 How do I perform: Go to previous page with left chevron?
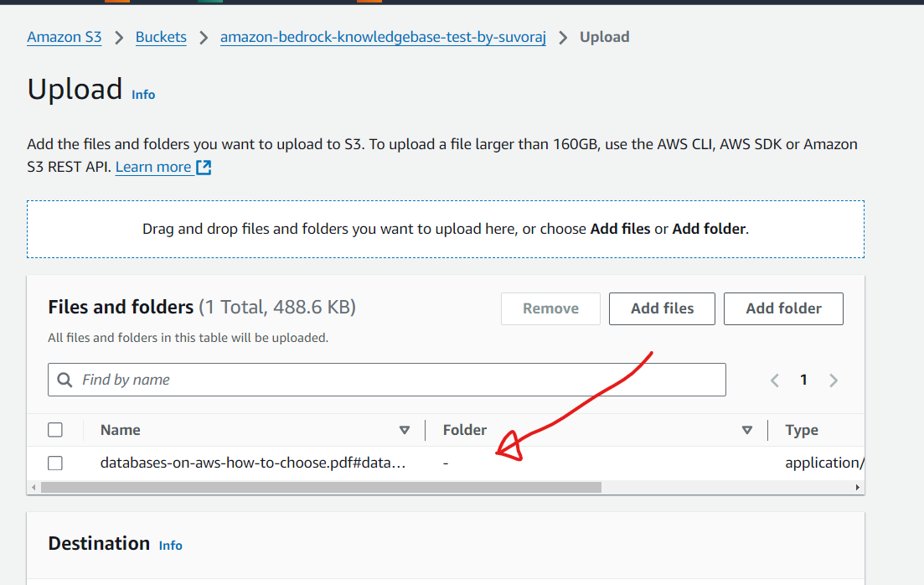tap(775, 381)
